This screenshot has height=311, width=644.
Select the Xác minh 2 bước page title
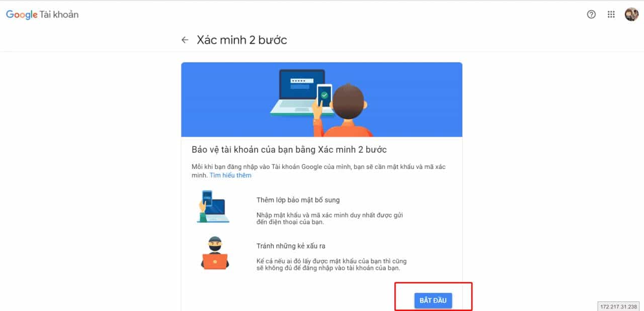242,40
